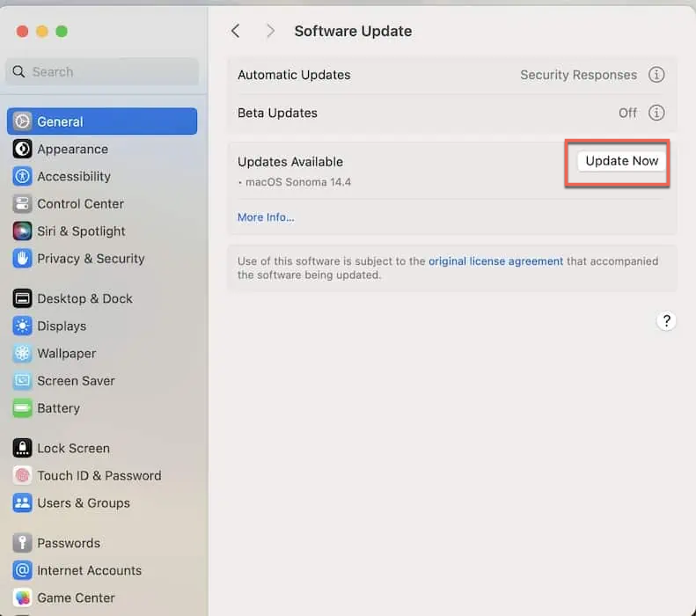
Task: Click the Updates Available heading
Action: (x=290, y=162)
